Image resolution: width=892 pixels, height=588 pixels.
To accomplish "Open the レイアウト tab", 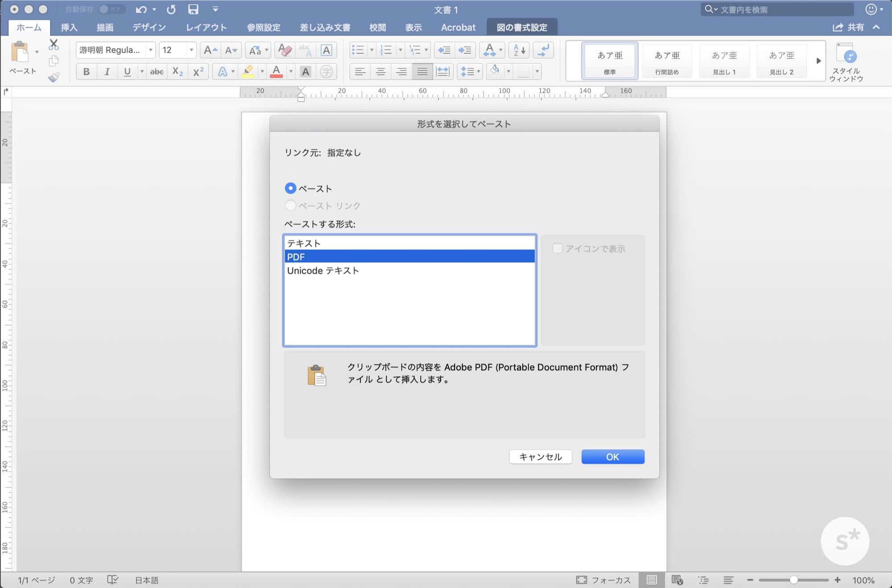I will pyautogui.click(x=206, y=27).
